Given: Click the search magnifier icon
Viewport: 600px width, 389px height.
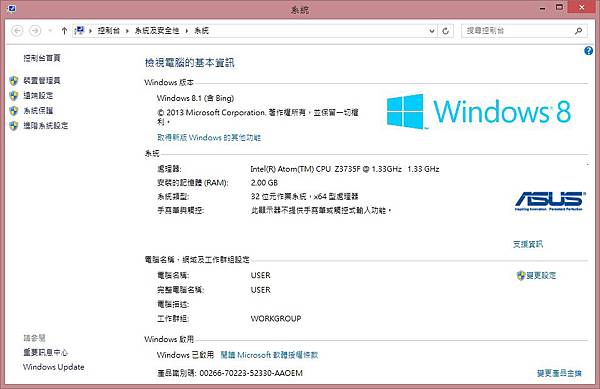Looking at the screenshot, I should point(579,31).
